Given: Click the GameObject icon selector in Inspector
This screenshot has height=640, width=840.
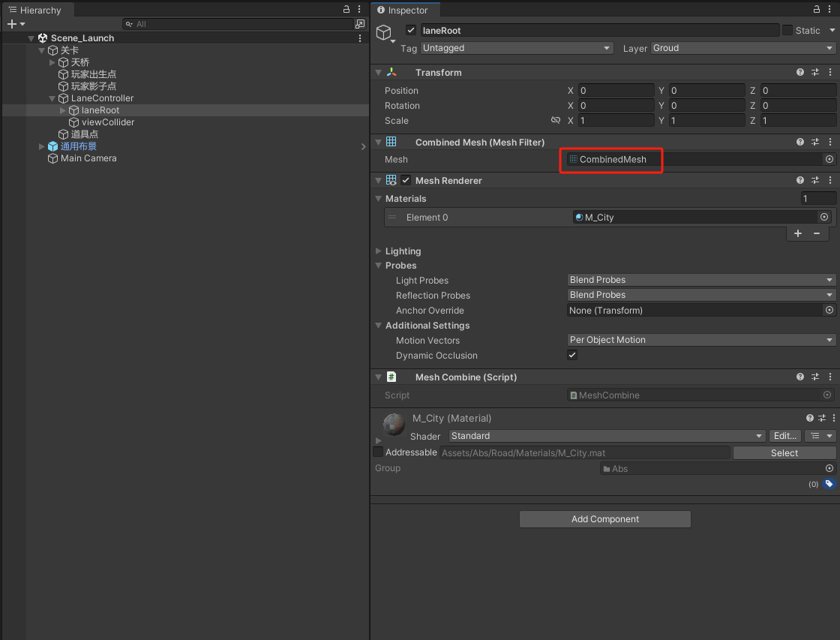Looking at the screenshot, I should [385, 33].
